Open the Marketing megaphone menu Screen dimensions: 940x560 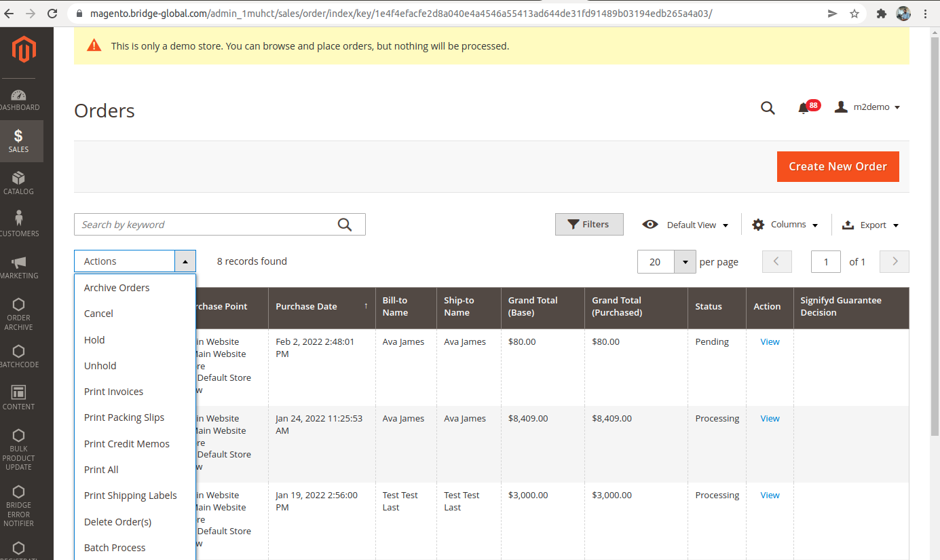click(x=18, y=267)
